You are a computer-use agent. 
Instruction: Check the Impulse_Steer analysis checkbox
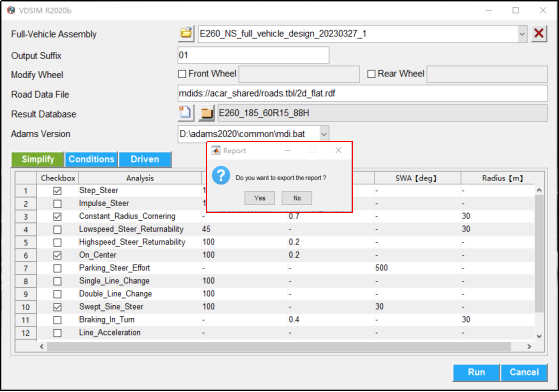(x=57, y=203)
